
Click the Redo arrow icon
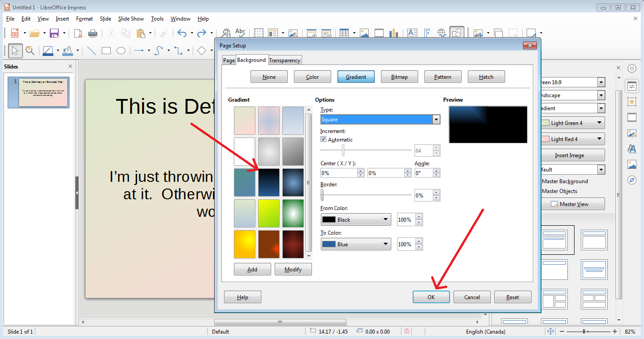(x=202, y=33)
